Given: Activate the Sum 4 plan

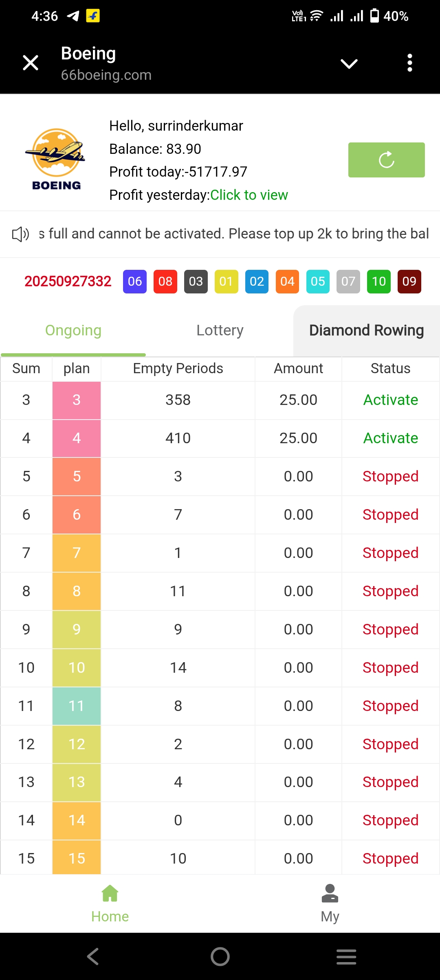Looking at the screenshot, I should (x=390, y=438).
